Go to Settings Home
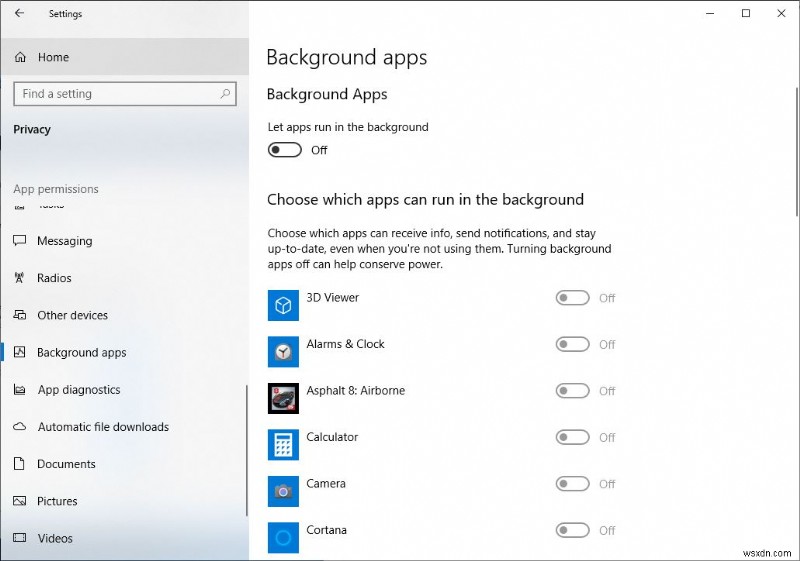800x561 pixels. point(53,57)
